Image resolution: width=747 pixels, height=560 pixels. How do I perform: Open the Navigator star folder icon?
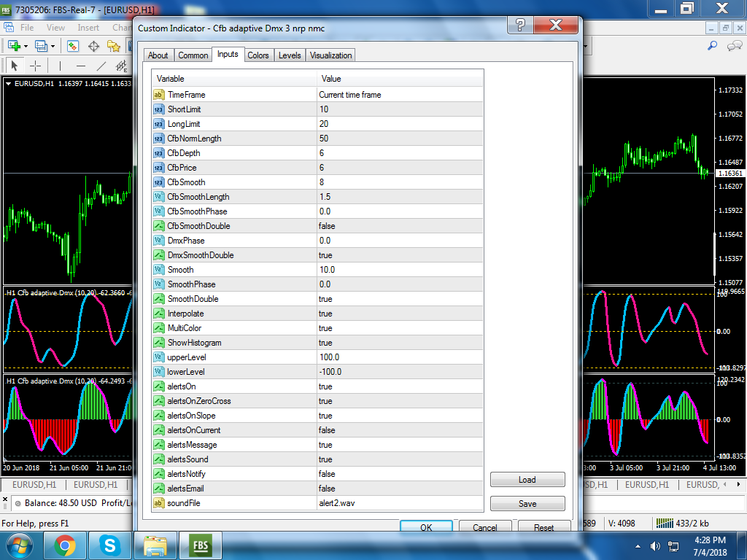pos(113,46)
